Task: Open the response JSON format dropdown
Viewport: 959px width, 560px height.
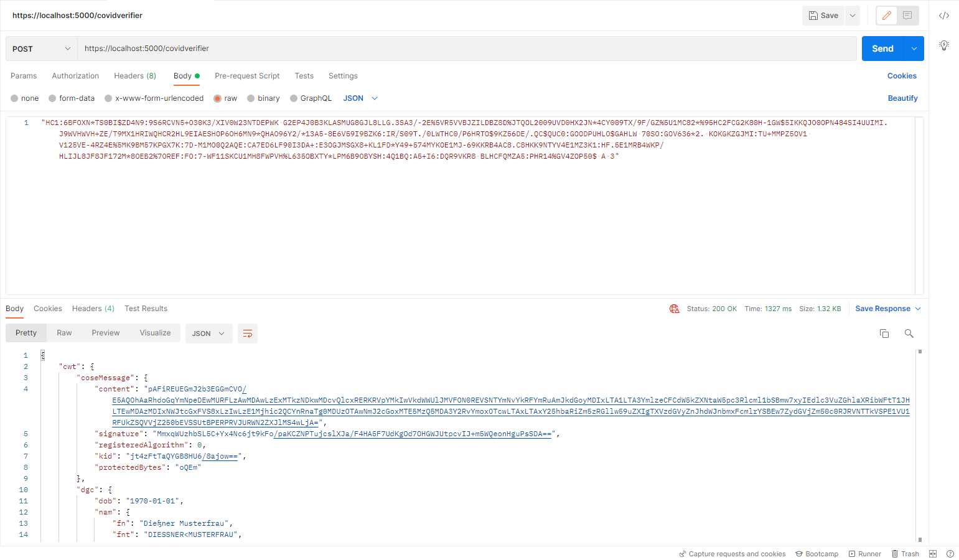Action: 208,334
